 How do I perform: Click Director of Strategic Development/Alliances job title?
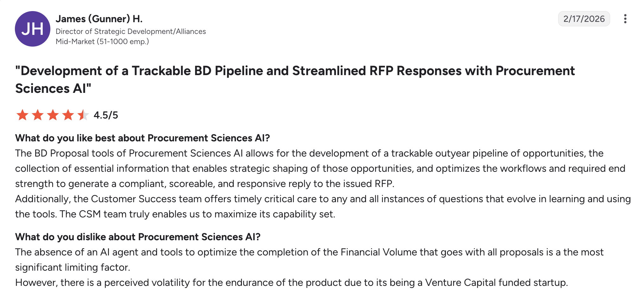coord(131,31)
